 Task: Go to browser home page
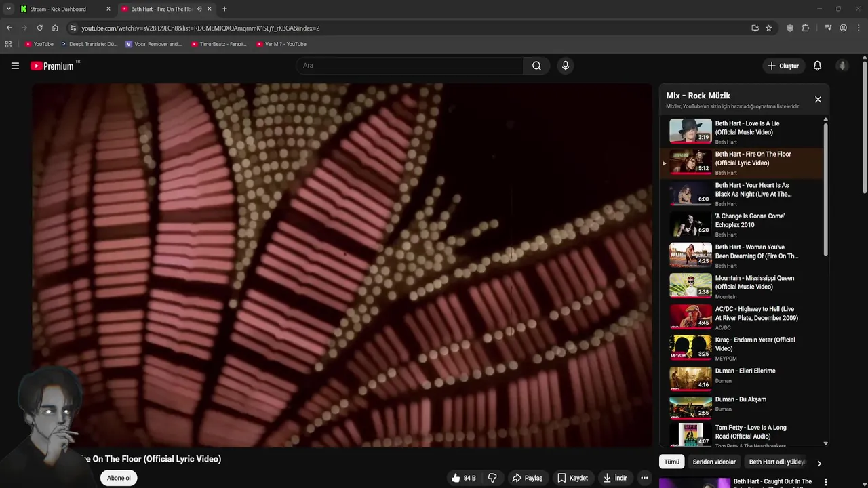(55, 28)
